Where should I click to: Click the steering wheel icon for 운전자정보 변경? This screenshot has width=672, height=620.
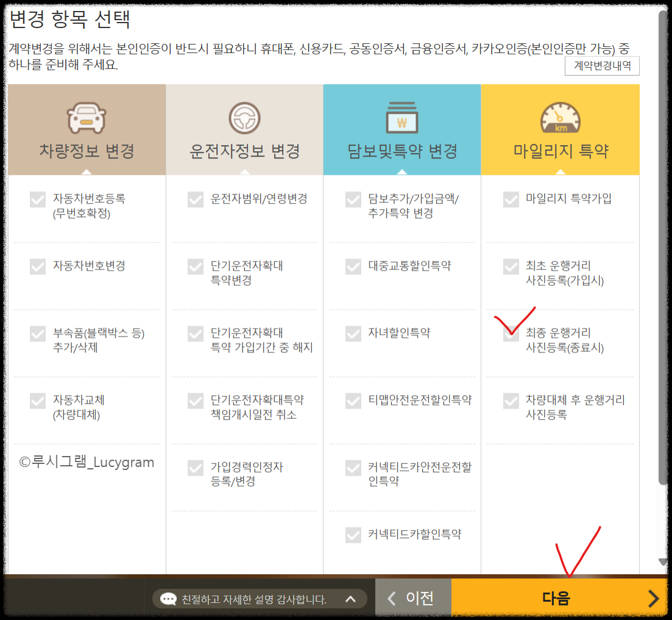click(x=244, y=118)
